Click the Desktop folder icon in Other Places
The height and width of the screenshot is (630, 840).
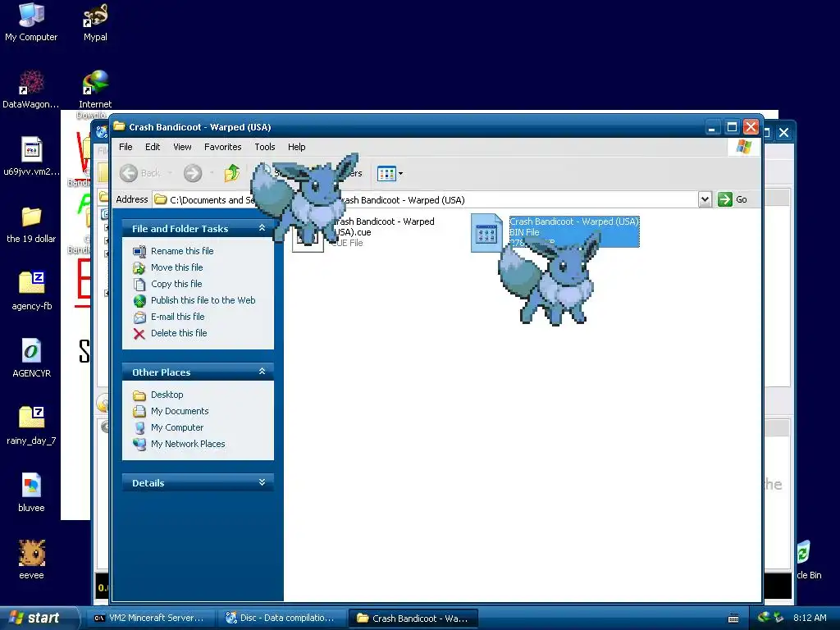coord(139,395)
